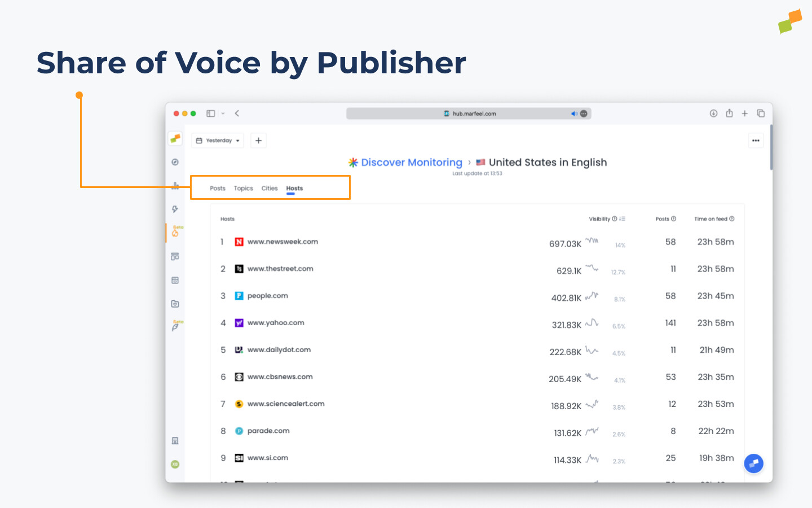Open the bar chart analytics icon
Image resolution: width=812 pixels, height=508 pixels.
[x=175, y=185]
